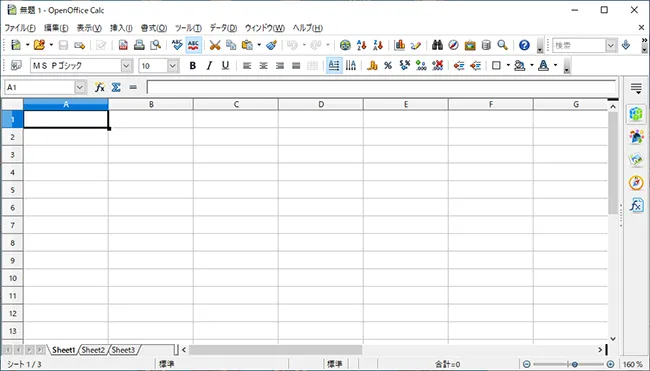This screenshot has width=650, height=371.
Task: Export directly as PDF
Action: tap(123, 45)
